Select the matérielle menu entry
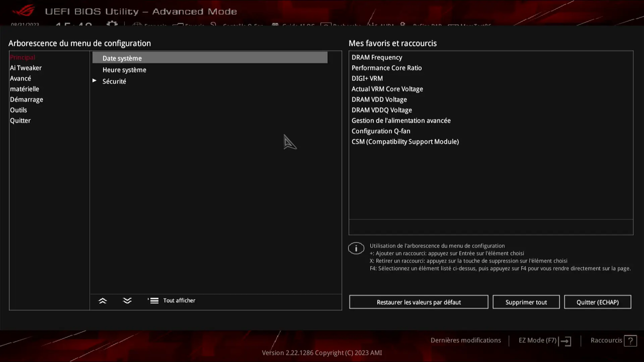Viewport: 644px width, 362px height. (24, 89)
